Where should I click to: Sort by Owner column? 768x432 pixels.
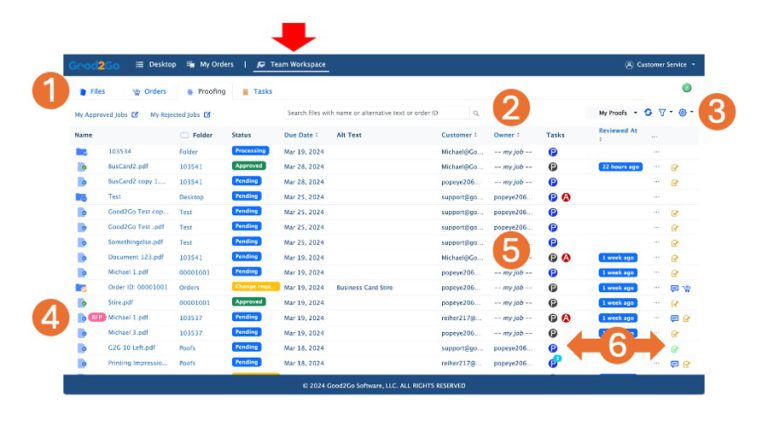506,135
